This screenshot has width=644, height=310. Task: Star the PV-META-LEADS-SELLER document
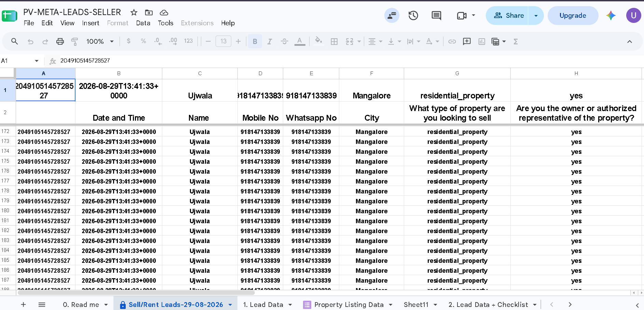point(134,13)
